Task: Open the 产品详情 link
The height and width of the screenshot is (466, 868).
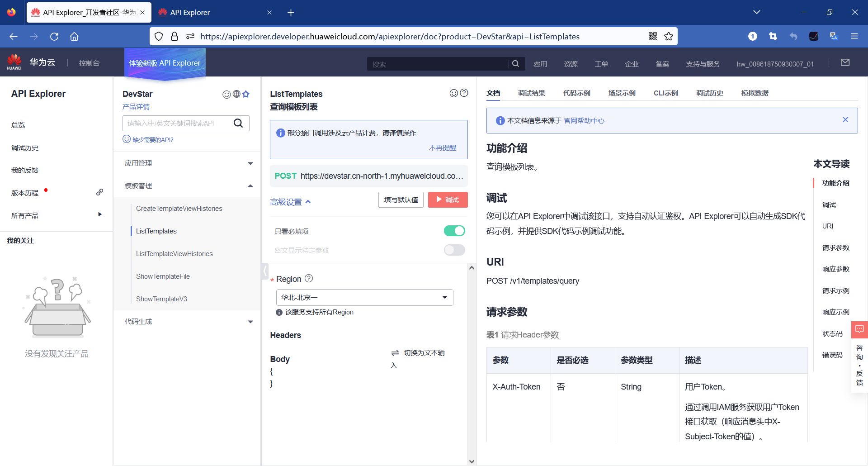Action: click(136, 107)
